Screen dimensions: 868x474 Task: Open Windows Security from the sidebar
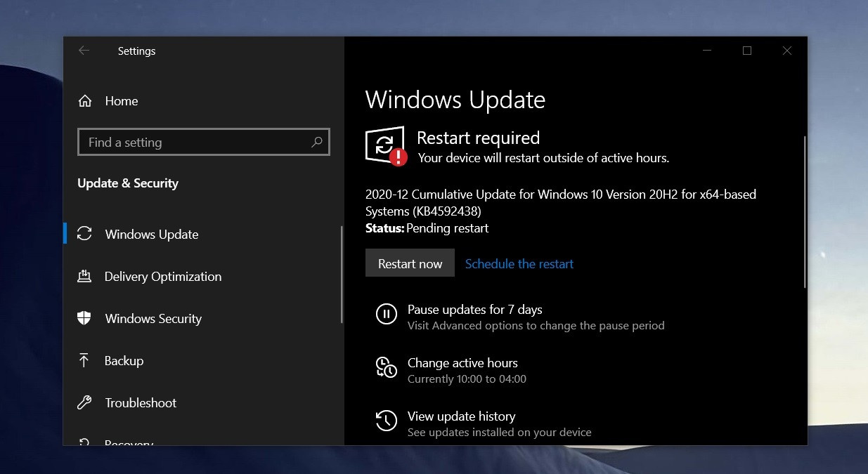coord(153,319)
